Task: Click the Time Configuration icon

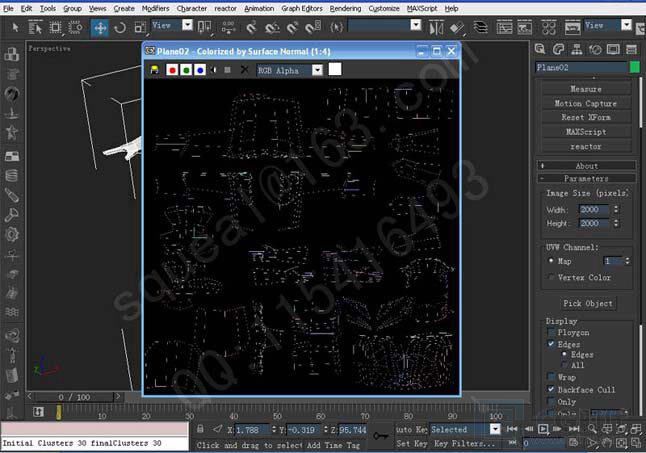Action: (x=573, y=443)
